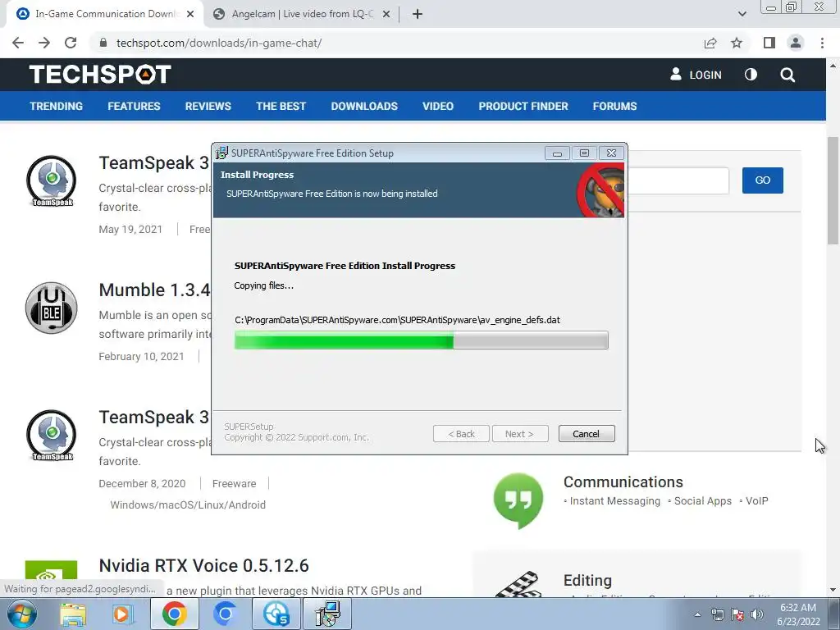Open TechSpot search magnifier icon
840x630 pixels.
[787, 75]
